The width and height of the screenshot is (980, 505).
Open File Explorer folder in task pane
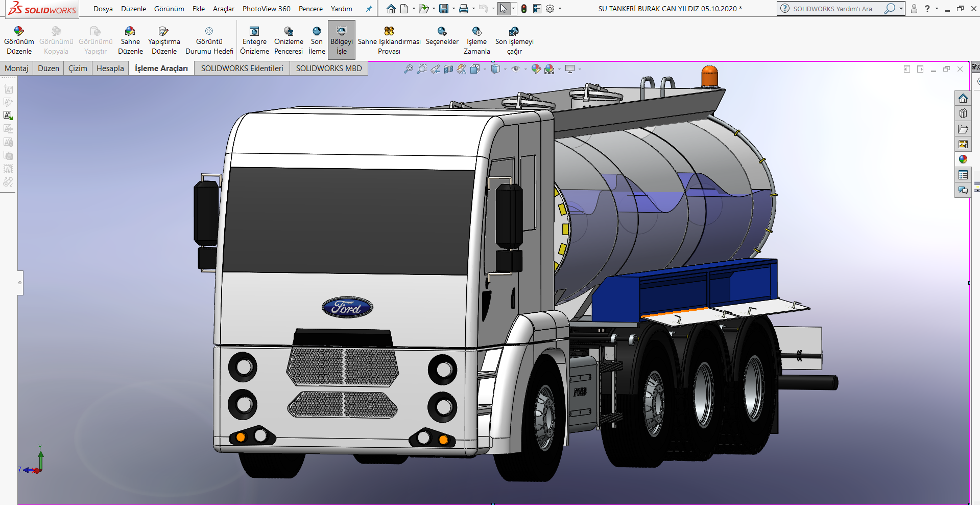[x=963, y=129]
